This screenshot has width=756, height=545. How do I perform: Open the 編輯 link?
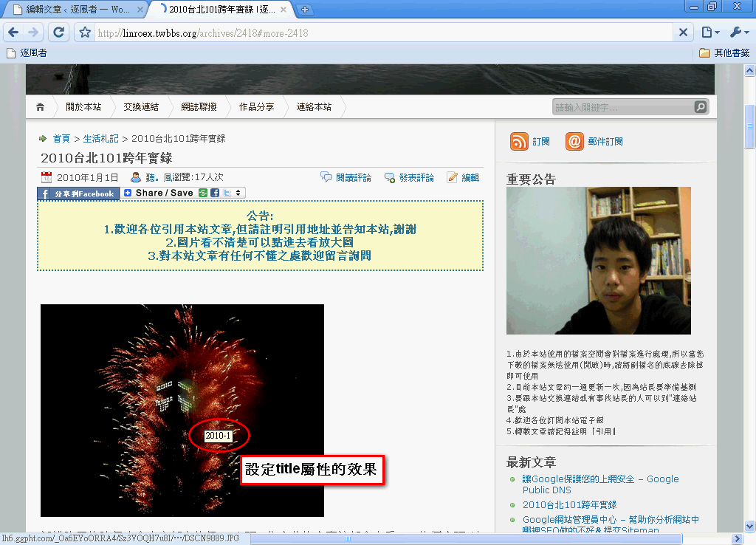[470, 178]
